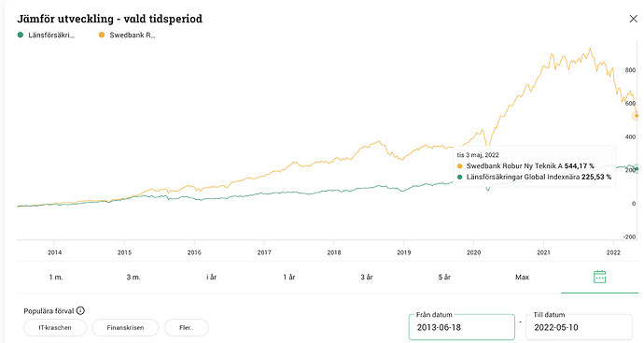Screen dimensions: 644x343
Task: Open the custom date range calendar icon
Action: coord(599,277)
